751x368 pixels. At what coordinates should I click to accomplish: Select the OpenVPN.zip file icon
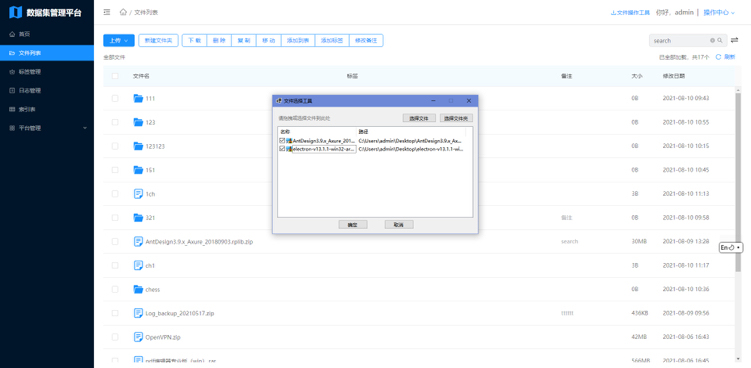tap(138, 337)
